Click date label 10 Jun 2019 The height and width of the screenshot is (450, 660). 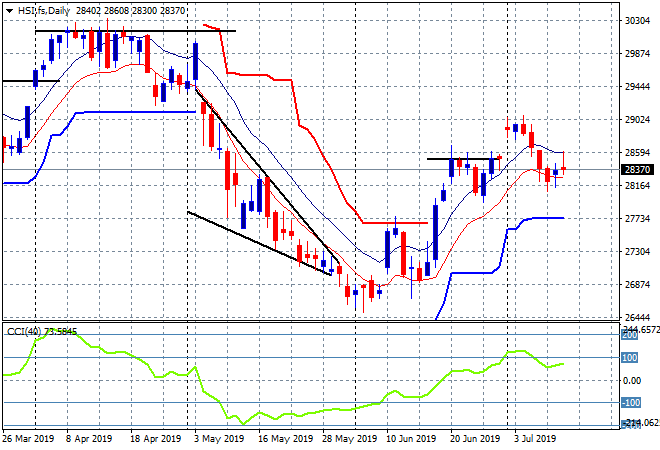[x=411, y=439]
